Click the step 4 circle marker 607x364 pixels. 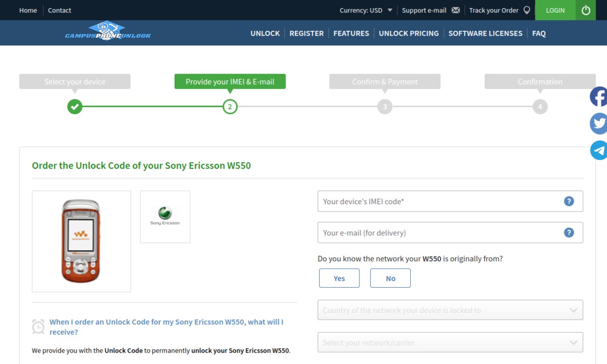coord(540,107)
